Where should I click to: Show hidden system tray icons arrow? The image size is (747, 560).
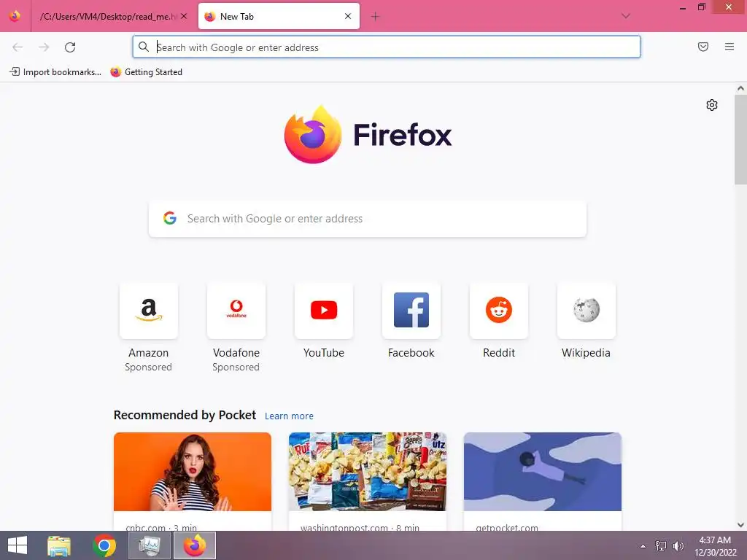click(643, 546)
